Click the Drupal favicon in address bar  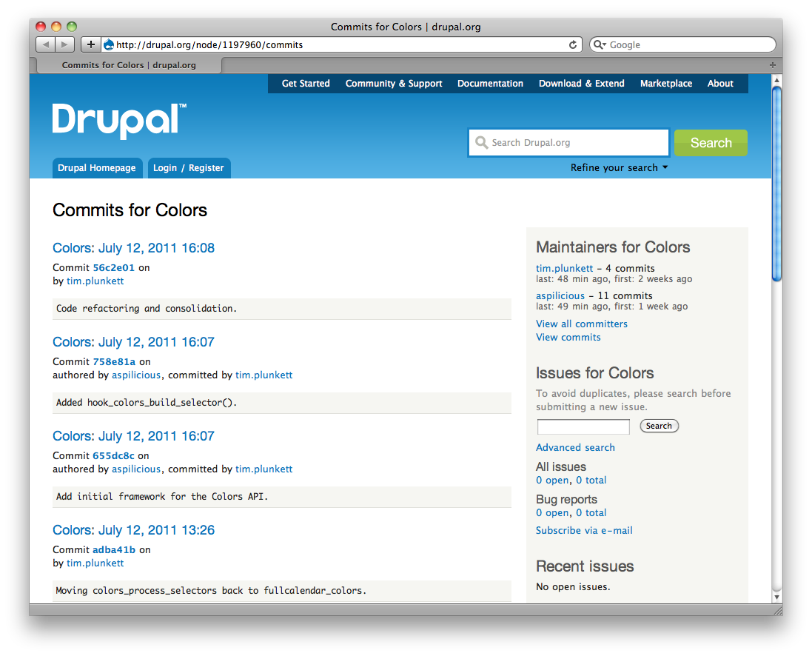click(x=109, y=44)
